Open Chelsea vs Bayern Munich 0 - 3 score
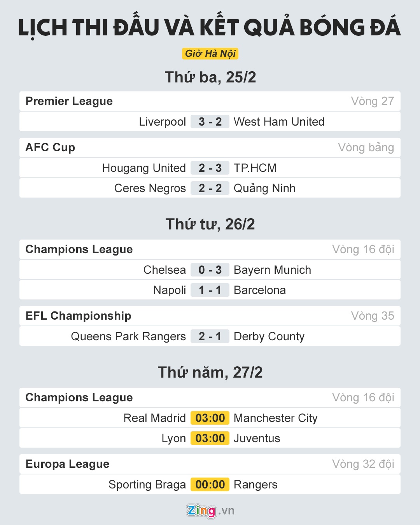Screen dimensions: 420x525 pyautogui.click(x=210, y=270)
